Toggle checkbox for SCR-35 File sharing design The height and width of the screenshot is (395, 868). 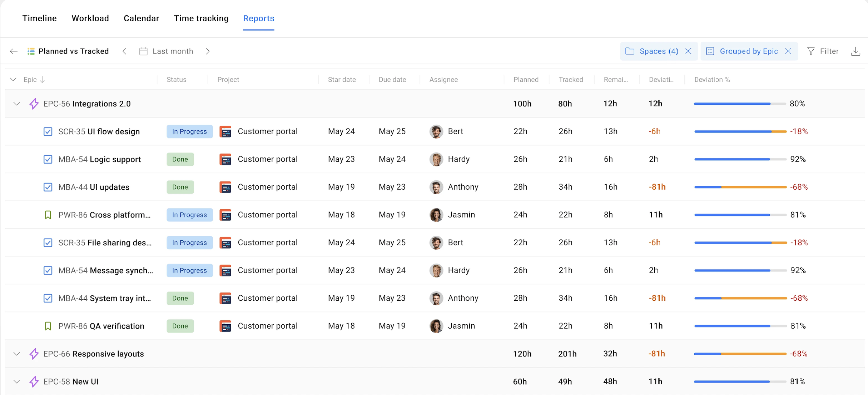(x=48, y=243)
